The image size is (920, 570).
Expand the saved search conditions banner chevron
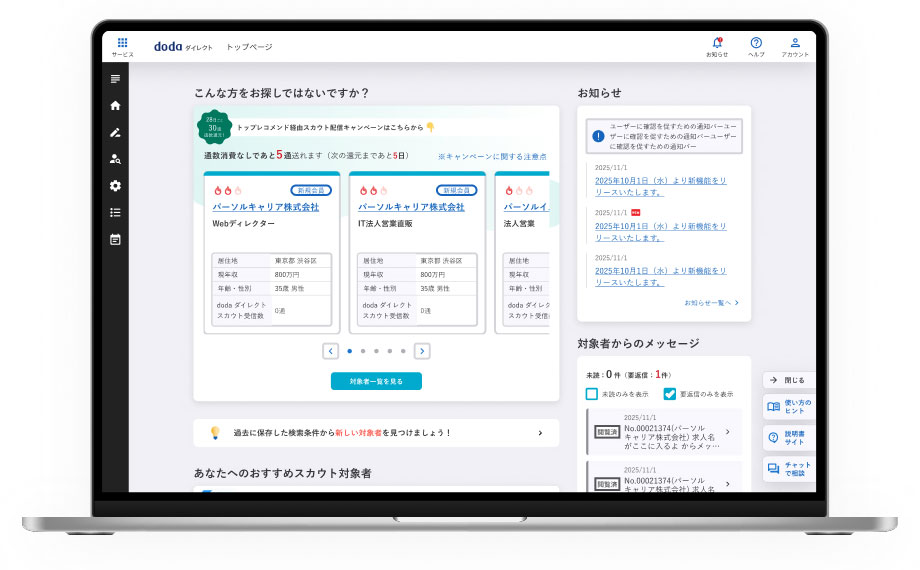[540, 433]
